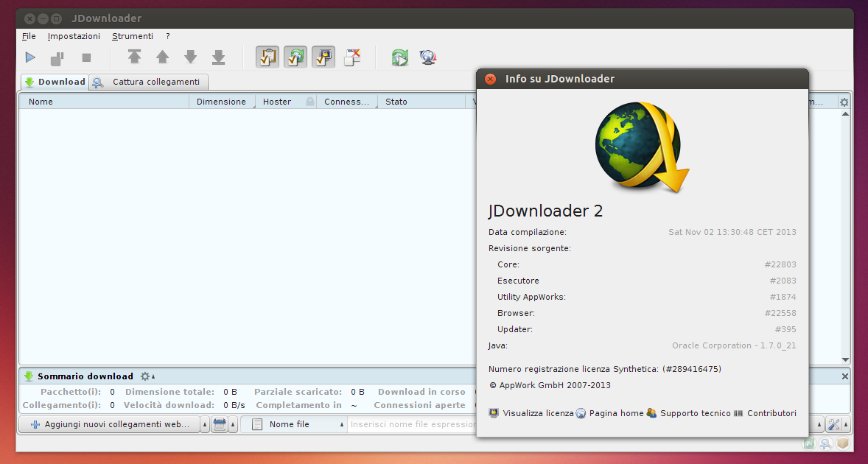The height and width of the screenshot is (464, 868).
Task: Stop all downloads with the stop icon
Action: [86, 57]
